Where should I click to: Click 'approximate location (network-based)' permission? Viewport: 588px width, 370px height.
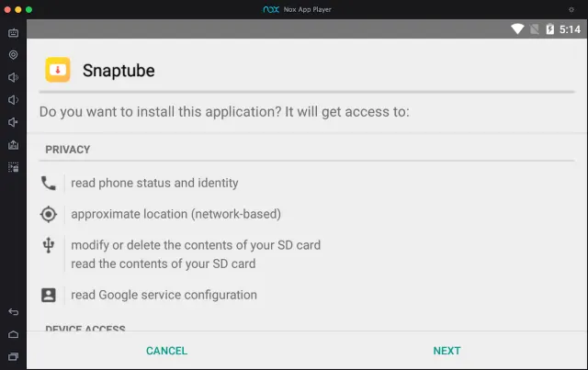coord(175,214)
